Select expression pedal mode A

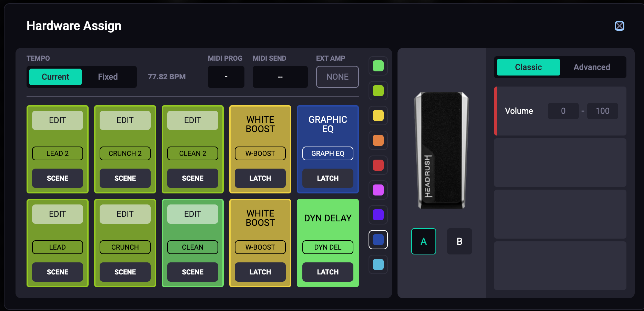[x=423, y=241]
